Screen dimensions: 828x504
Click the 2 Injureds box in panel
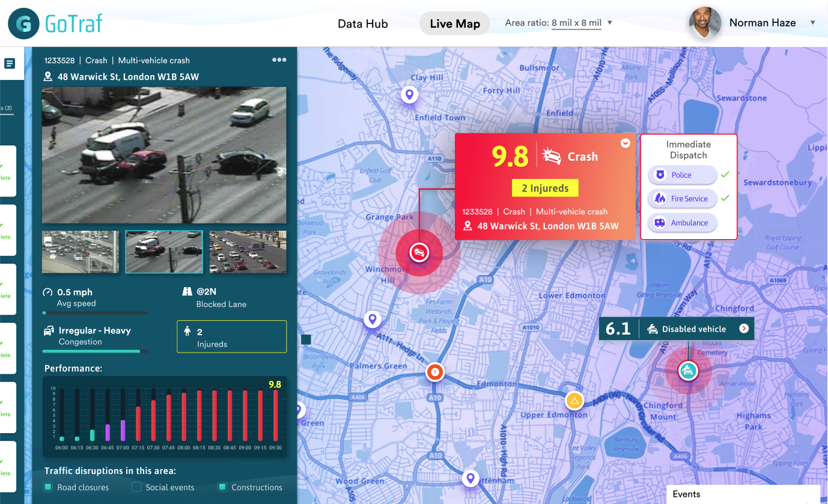(231, 337)
